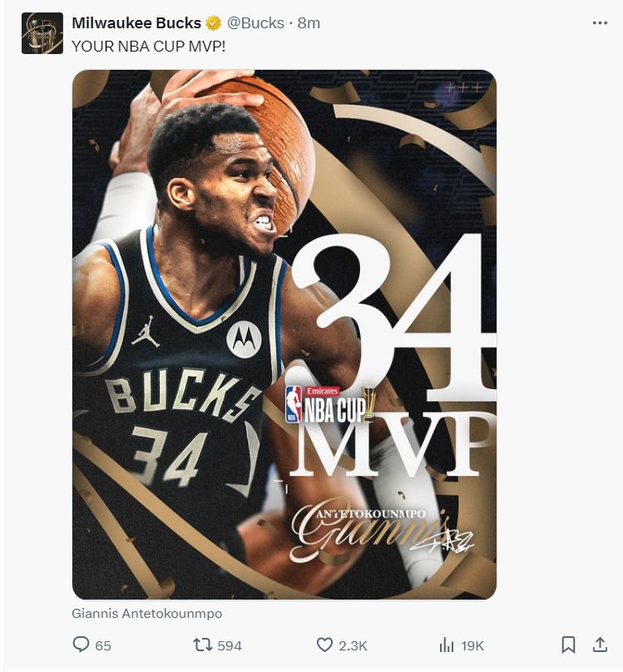Bookmark this Bucks tweet
The height and width of the screenshot is (672, 623).
568,645
